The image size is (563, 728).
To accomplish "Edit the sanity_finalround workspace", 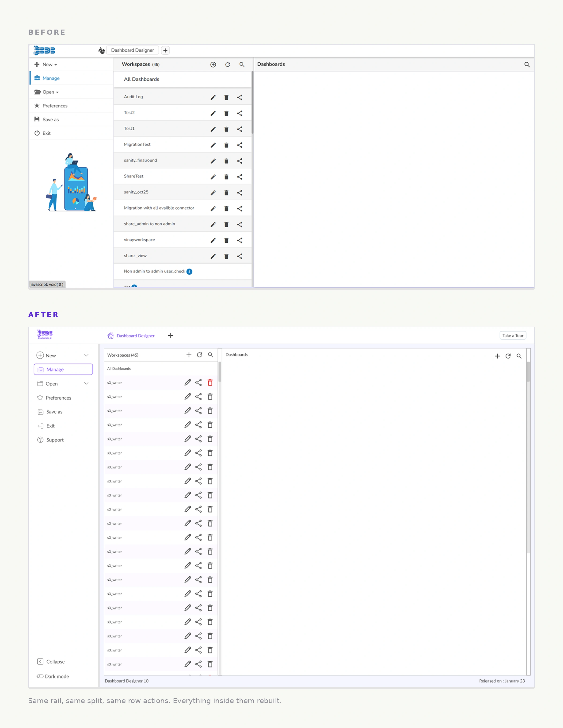I will tap(213, 161).
